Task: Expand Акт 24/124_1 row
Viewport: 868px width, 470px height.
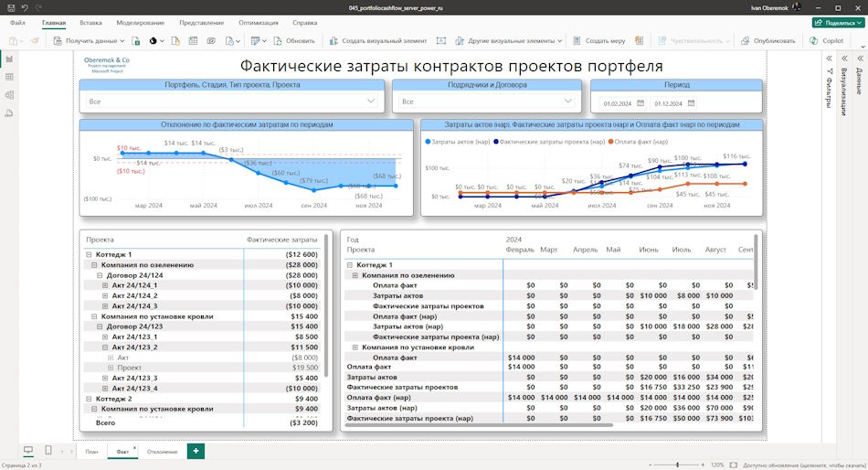Action: (x=105, y=285)
